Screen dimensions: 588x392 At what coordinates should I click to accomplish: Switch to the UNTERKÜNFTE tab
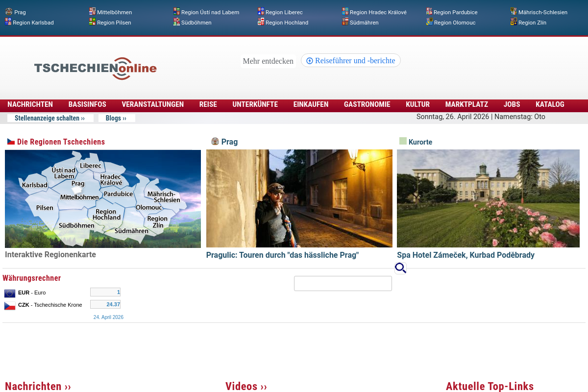pyautogui.click(x=255, y=104)
